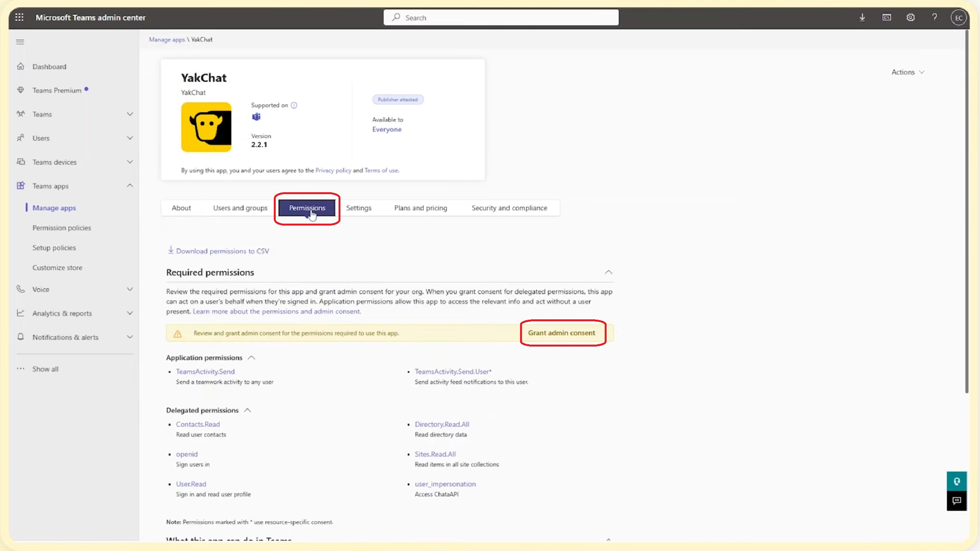Viewport: 980px width, 551px height.
Task: Collapse the Delegated permissions list
Action: click(247, 410)
